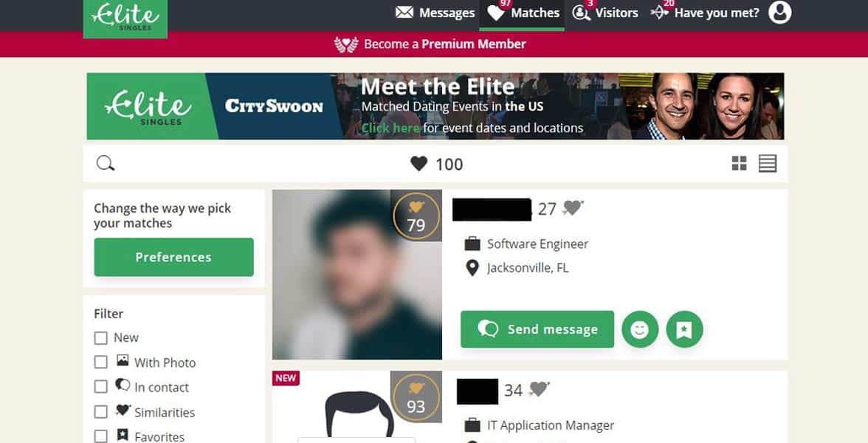Check the With Photo filter

click(x=100, y=362)
